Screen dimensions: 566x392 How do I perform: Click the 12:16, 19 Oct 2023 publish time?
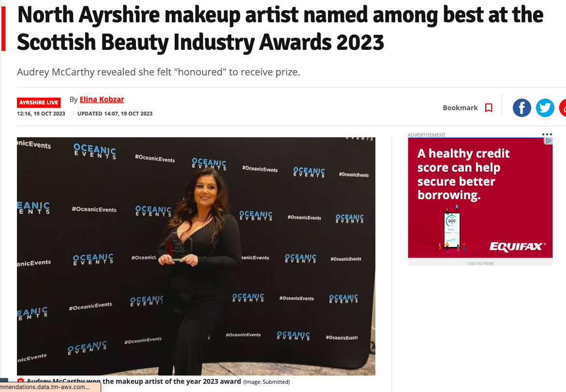pos(41,114)
